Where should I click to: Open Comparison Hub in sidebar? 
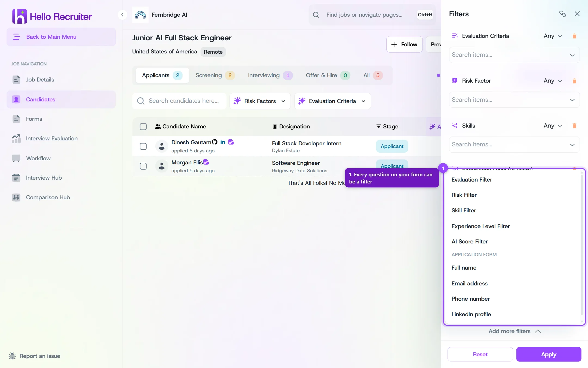point(61,197)
